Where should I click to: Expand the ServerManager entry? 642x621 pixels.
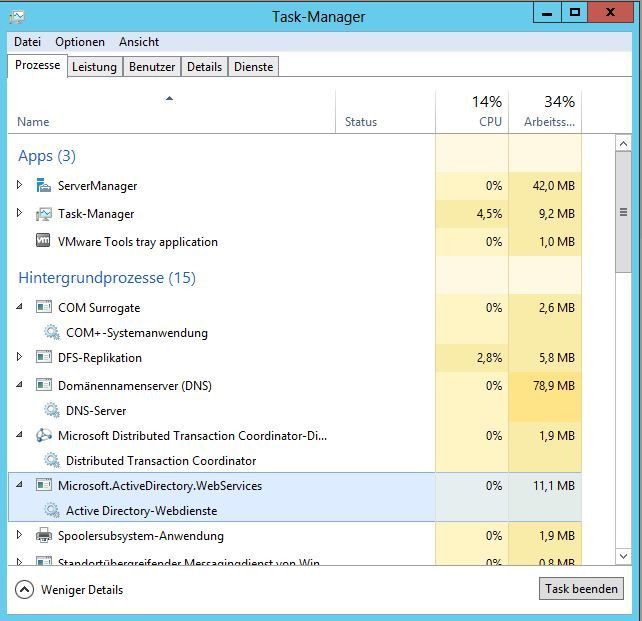[x=19, y=185]
